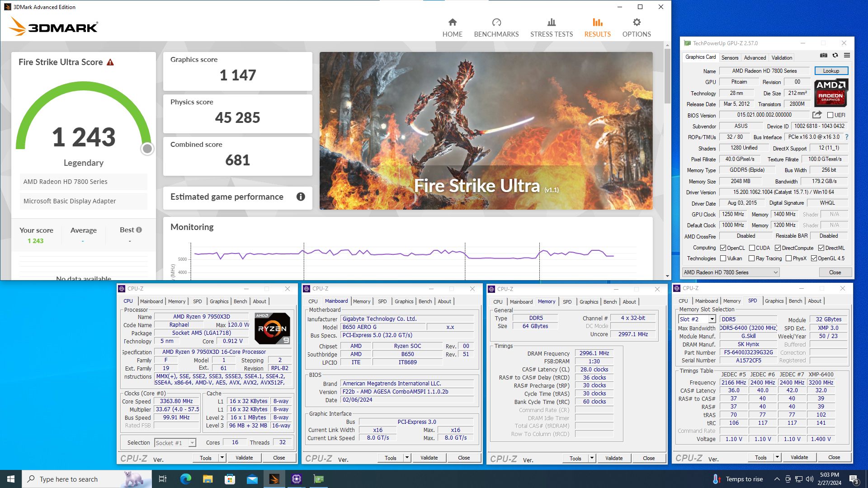Click Validate in the CPU-Z CPU window
The height and width of the screenshot is (488, 868).
tap(244, 458)
